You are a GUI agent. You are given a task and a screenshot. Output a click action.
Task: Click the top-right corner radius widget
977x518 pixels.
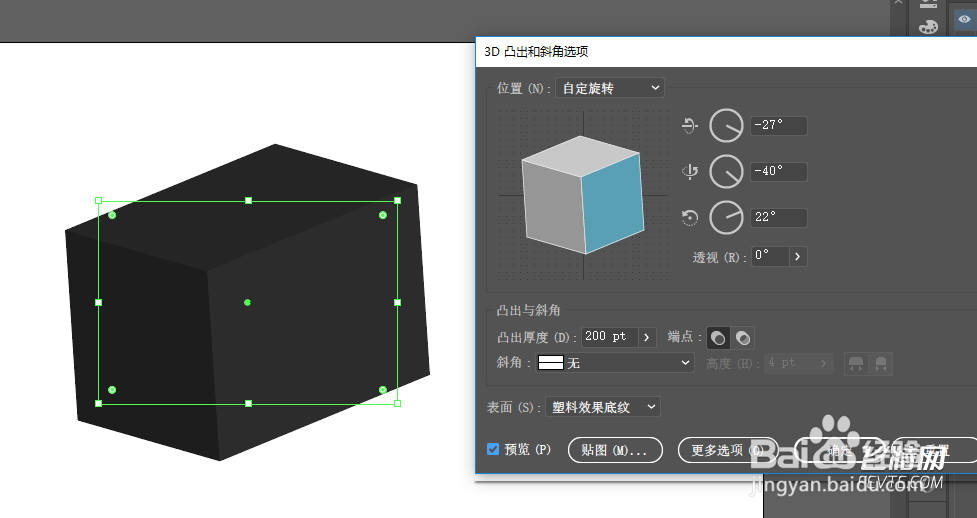tap(383, 215)
